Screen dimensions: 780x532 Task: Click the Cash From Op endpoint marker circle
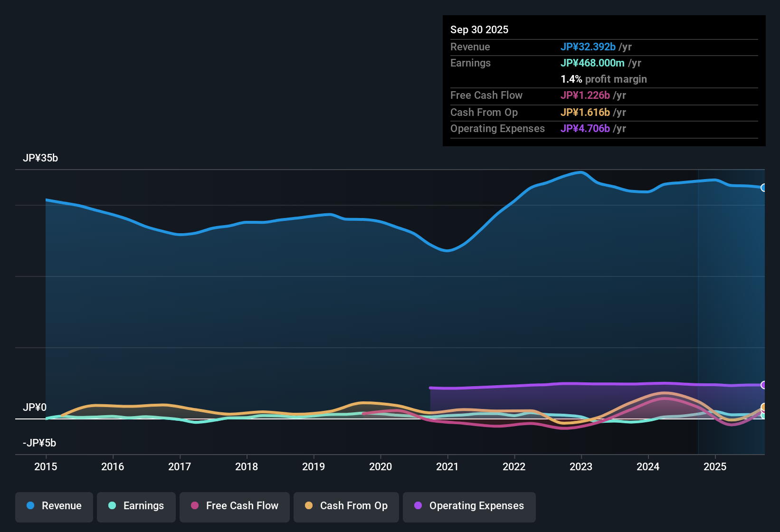tap(764, 406)
